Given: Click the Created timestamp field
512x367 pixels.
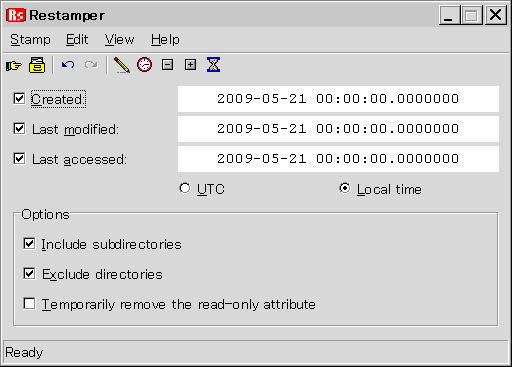Looking at the screenshot, I should pos(338,99).
